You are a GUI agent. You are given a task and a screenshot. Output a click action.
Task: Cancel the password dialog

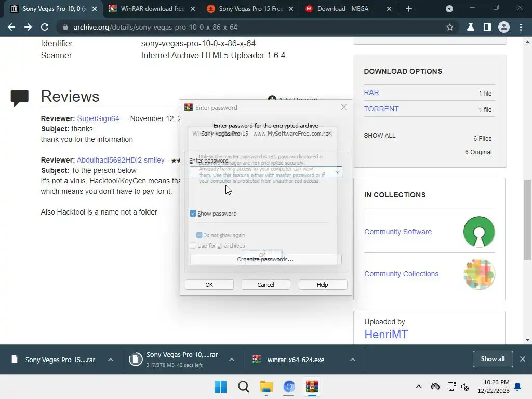265,285
